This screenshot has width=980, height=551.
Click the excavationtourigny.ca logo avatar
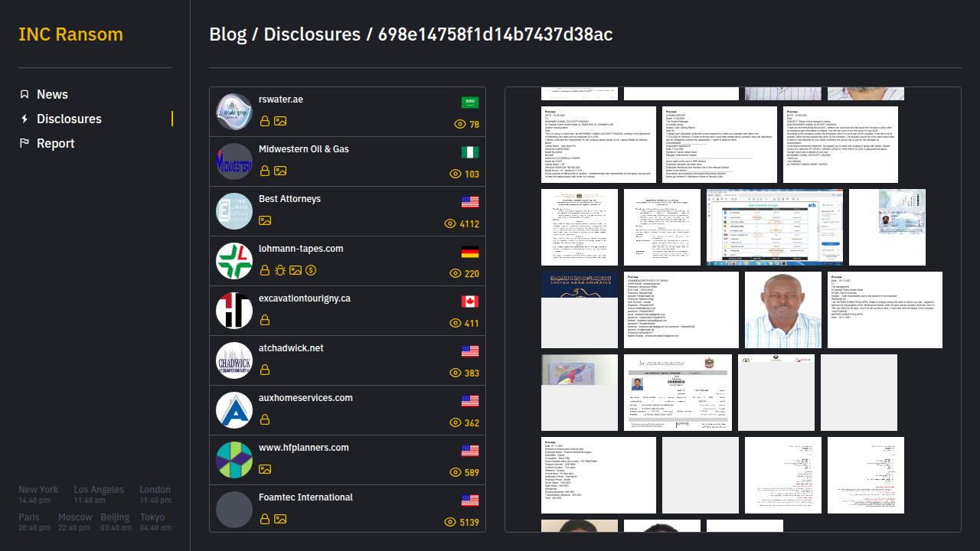[x=234, y=311]
